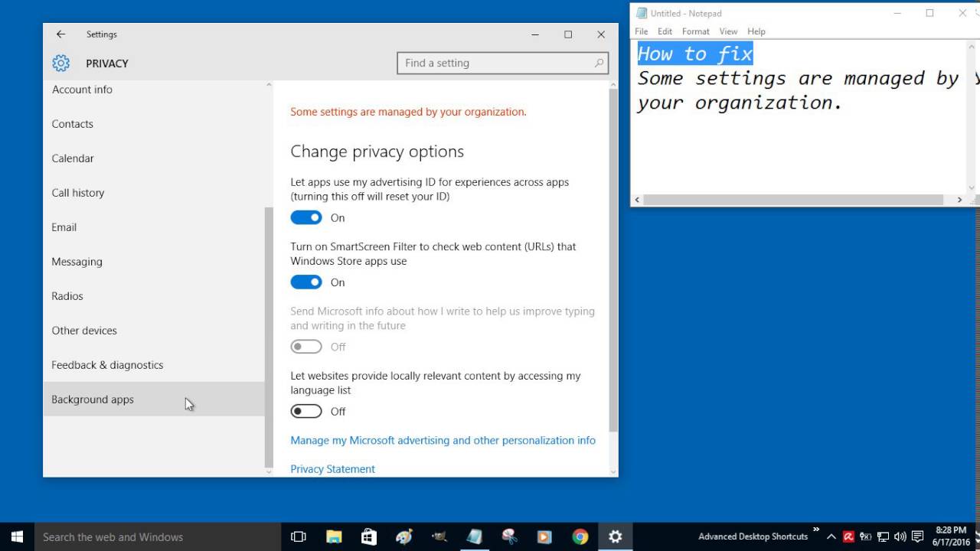Select Account info in the Privacy sidebar
This screenshot has width=980, height=551.
point(82,90)
